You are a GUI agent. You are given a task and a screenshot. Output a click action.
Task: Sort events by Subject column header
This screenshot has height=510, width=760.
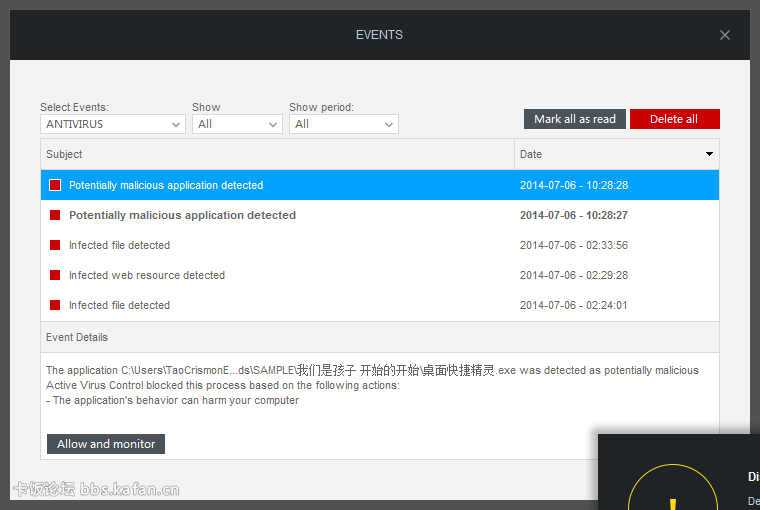(277, 154)
